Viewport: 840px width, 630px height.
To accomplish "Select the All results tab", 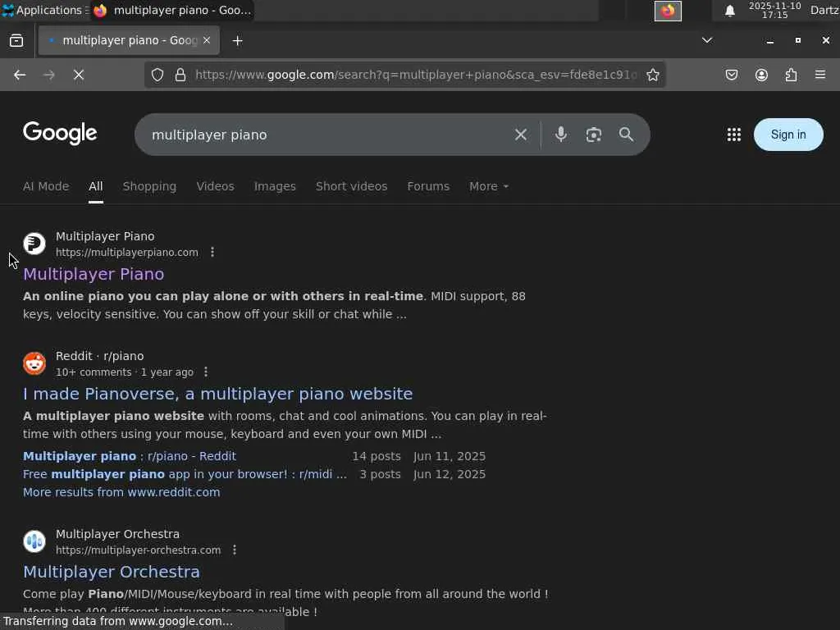I will pos(95,186).
